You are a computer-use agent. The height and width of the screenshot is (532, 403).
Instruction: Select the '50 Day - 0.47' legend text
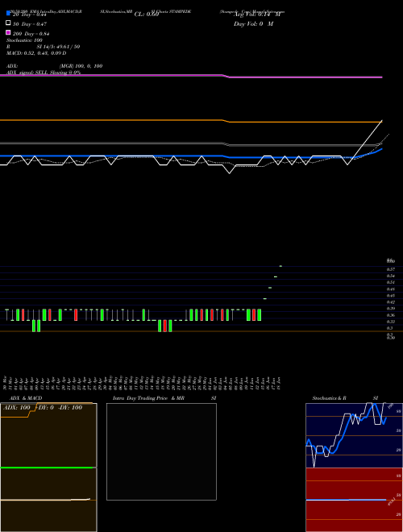pos(30,24)
